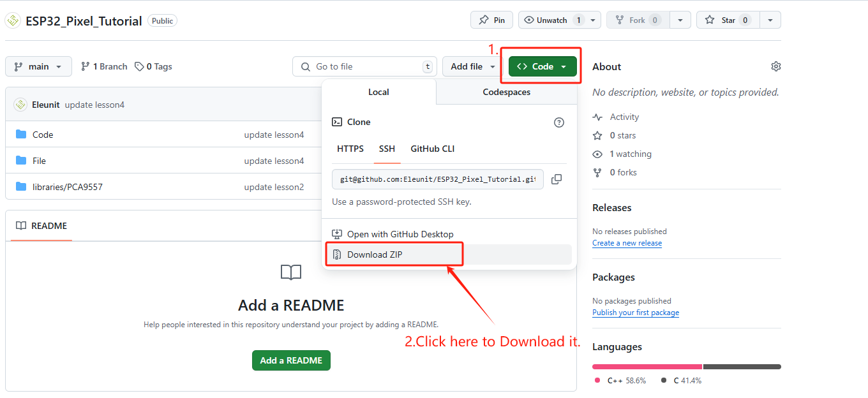Click the Code folder icon

tap(21, 135)
